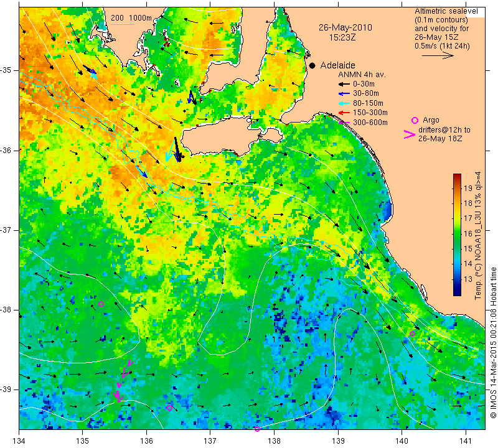Select the Argo float marker near 136.4, -39.3
This screenshot has width=498, height=448.
coord(169,408)
